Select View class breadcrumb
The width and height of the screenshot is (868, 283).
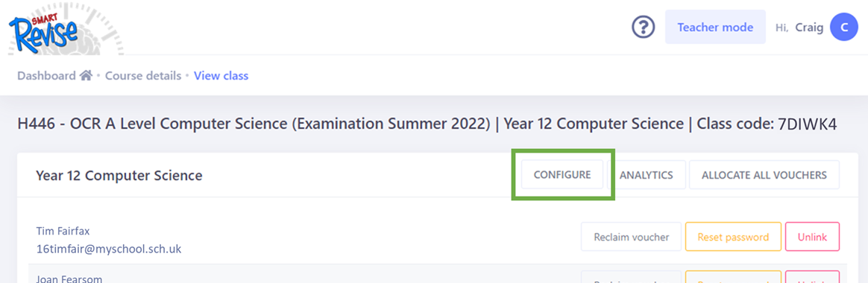[221, 76]
